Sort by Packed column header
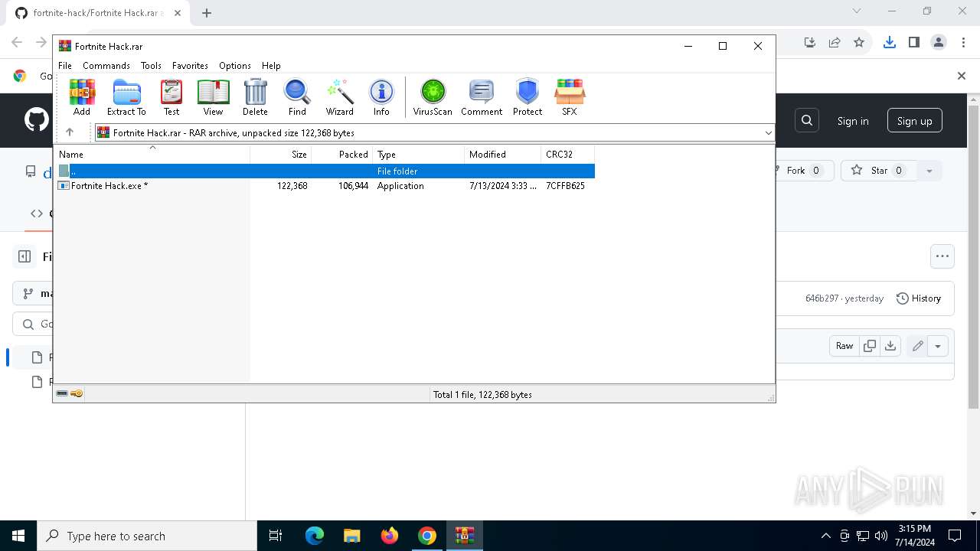This screenshot has height=551, width=980. point(342,154)
